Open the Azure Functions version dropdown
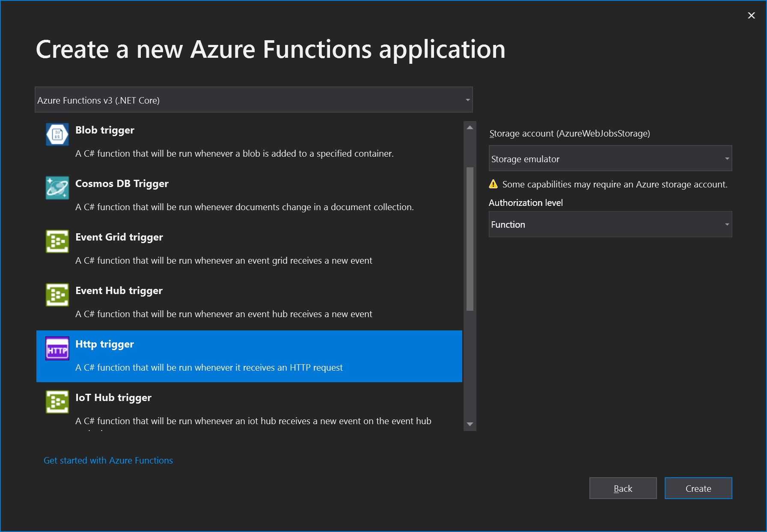 tap(253, 100)
